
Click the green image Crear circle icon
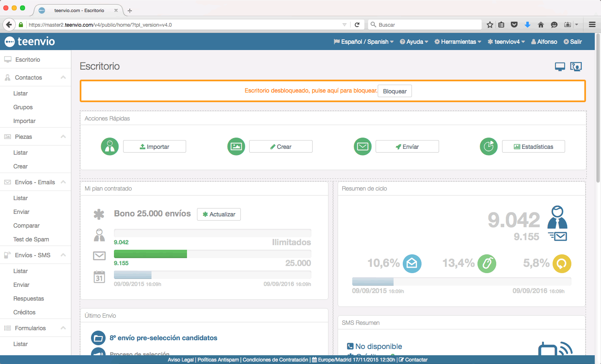tap(236, 147)
